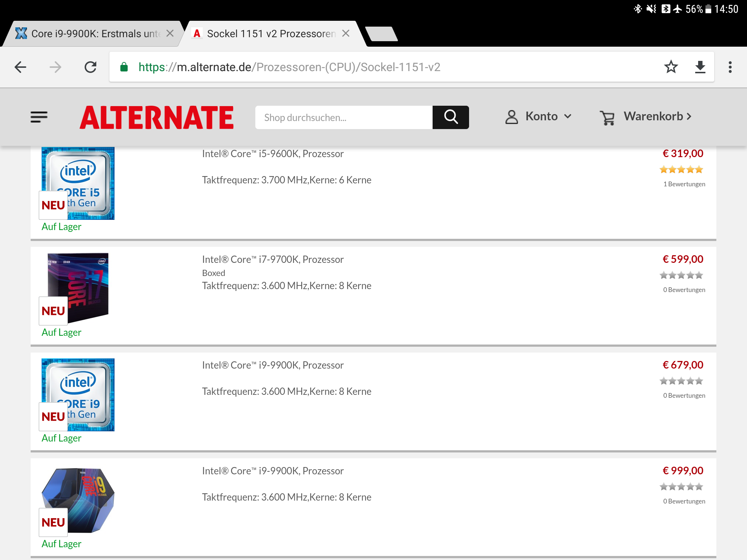The height and width of the screenshot is (560, 747).
Task: Click the Alternate logo
Action: [156, 117]
